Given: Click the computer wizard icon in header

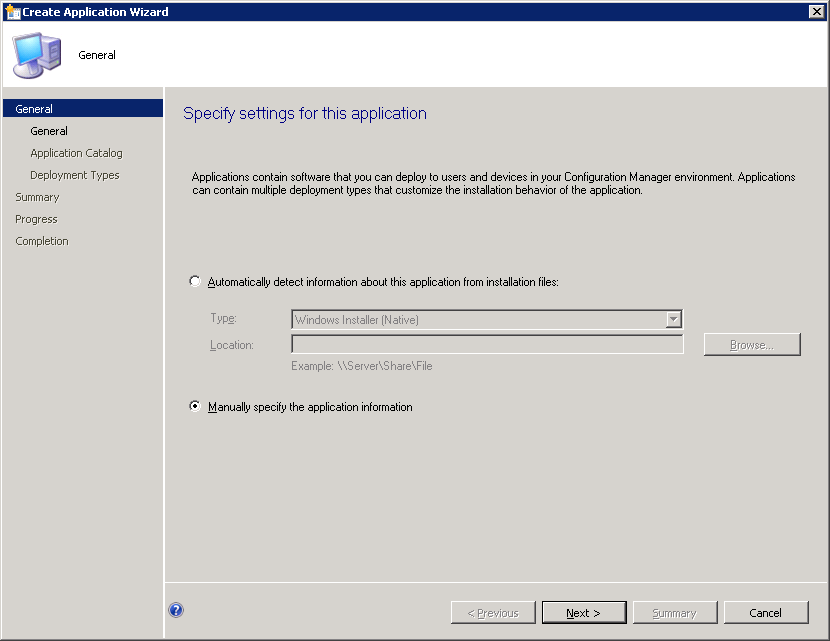Looking at the screenshot, I should [x=36, y=55].
